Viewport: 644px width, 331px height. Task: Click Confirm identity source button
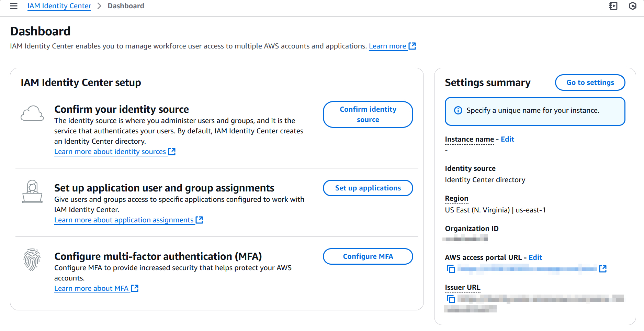pos(368,114)
